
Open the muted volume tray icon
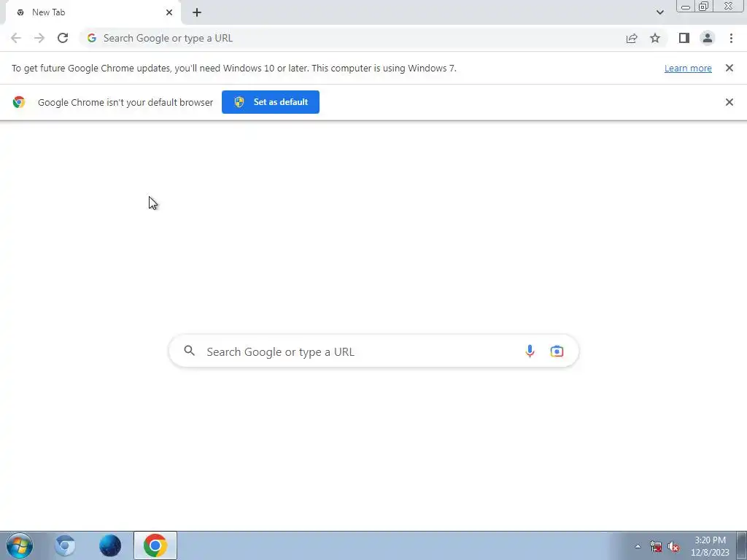point(673,547)
